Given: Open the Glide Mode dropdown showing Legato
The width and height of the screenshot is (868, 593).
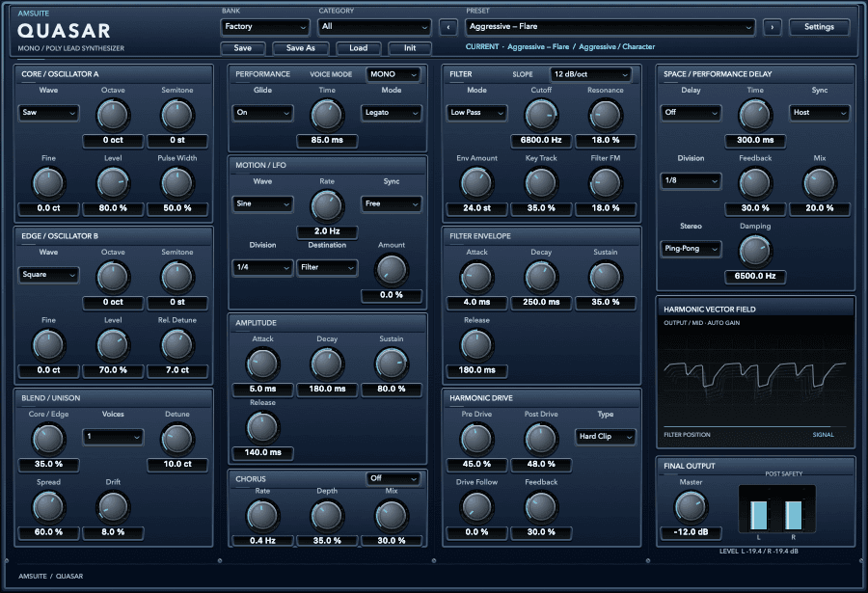Looking at the screenshot, I should (391, 113).
